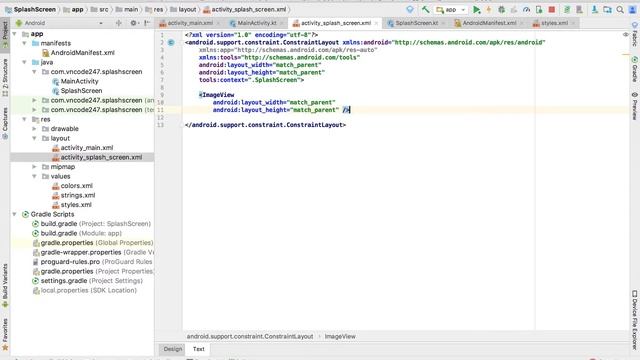Click the SplashScreen breadcrumb
This screenshot has width=640, height=360.
(x=30, y=9)
